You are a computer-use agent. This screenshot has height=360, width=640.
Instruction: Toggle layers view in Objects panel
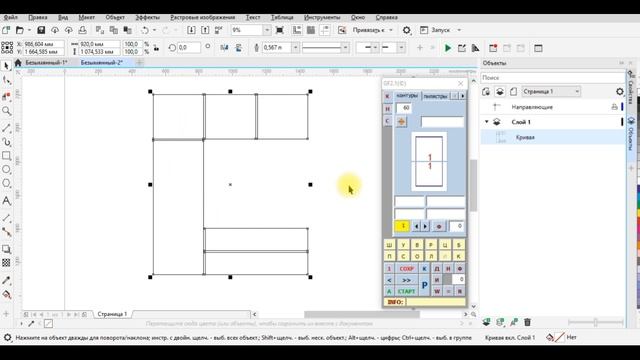(x=500, y=91)
